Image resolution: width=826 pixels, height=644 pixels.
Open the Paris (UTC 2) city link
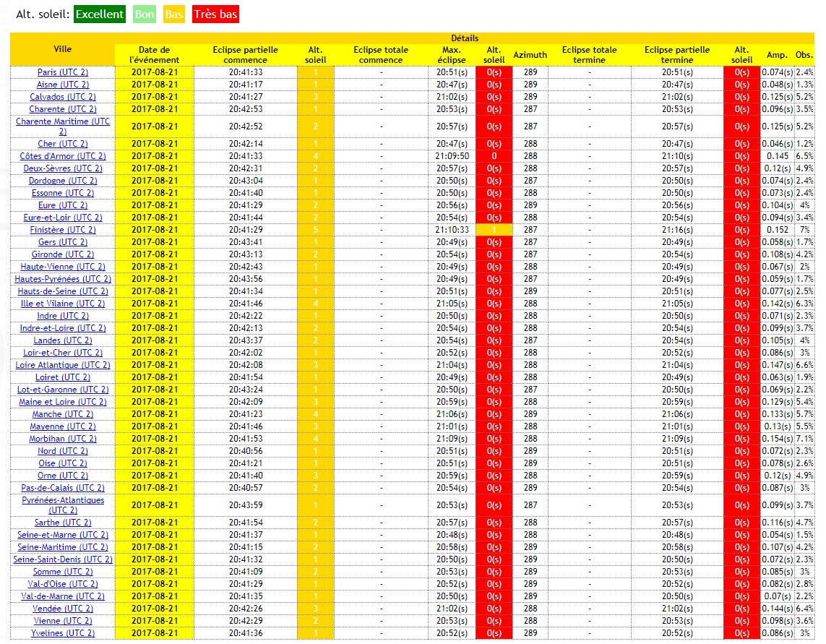point(63,72)
